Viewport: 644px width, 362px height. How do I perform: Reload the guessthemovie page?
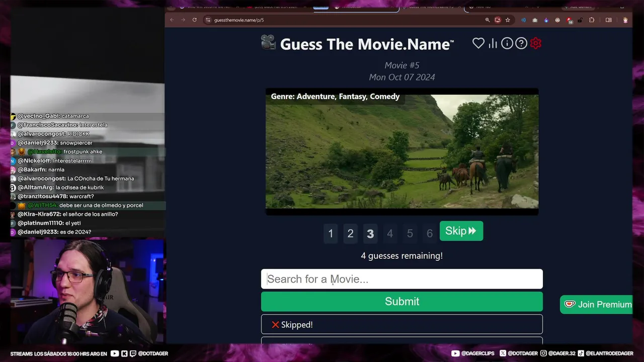click(195, 20)
